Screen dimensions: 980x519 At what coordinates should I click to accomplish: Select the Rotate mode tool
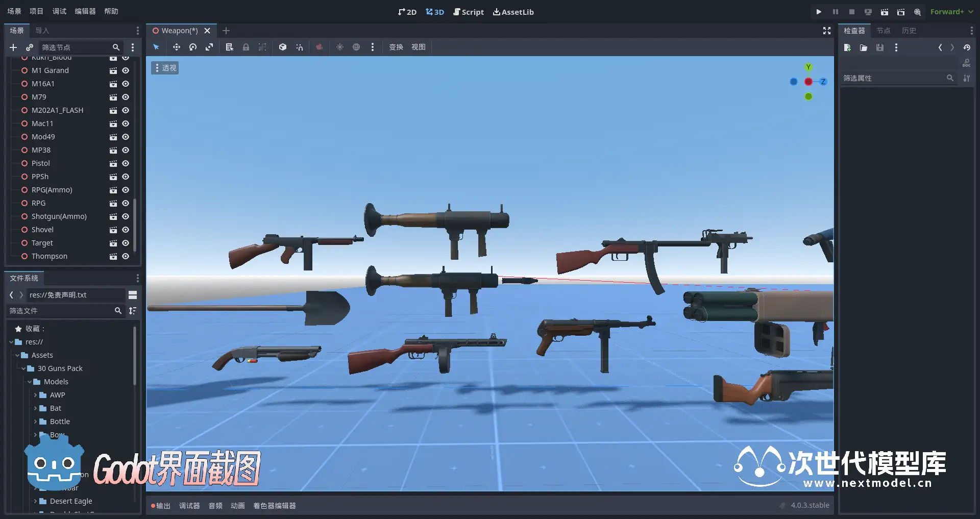pos(193,47)
